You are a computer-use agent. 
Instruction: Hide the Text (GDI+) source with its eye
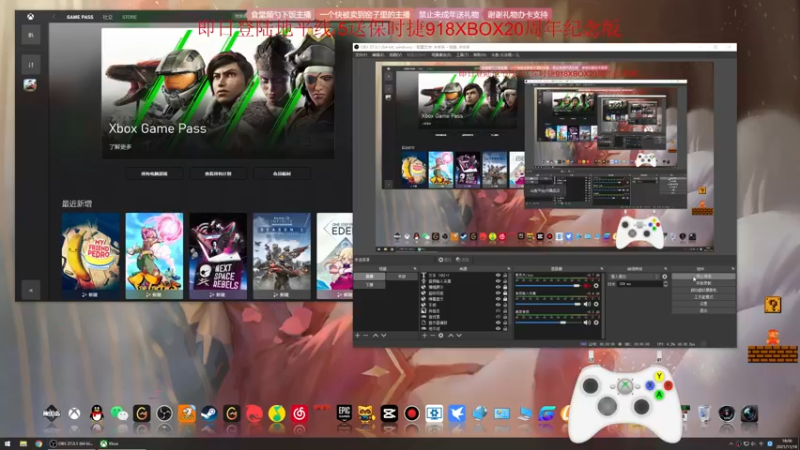[498, 276]
